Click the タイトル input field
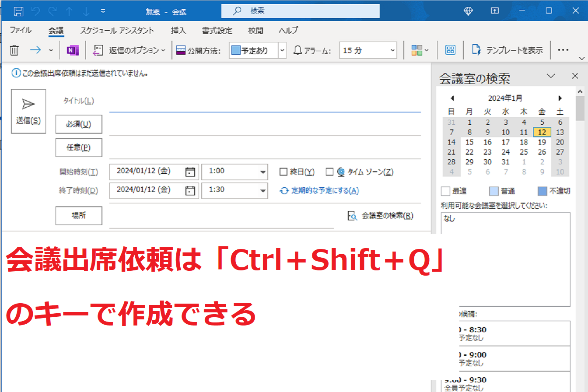The width and height of the screenshot is (588, 392). click(262, 104)
